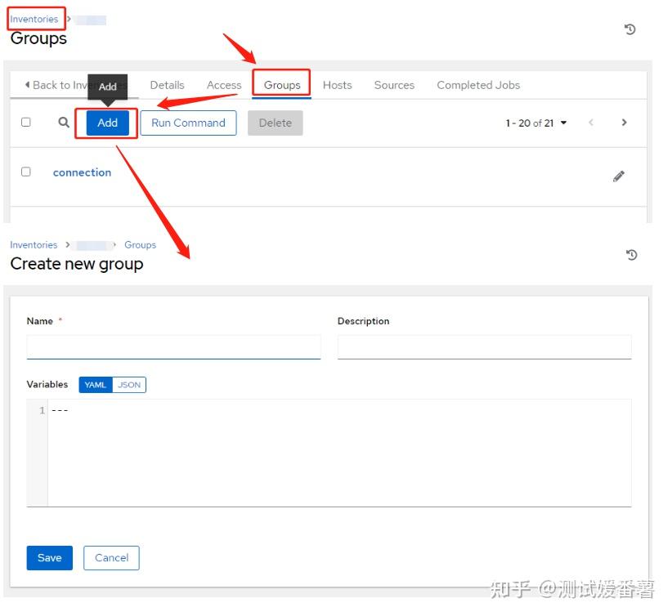672x616 pixels.
Task: Switch the Variables editor to JSON format
Action: [x=129, y=385]
